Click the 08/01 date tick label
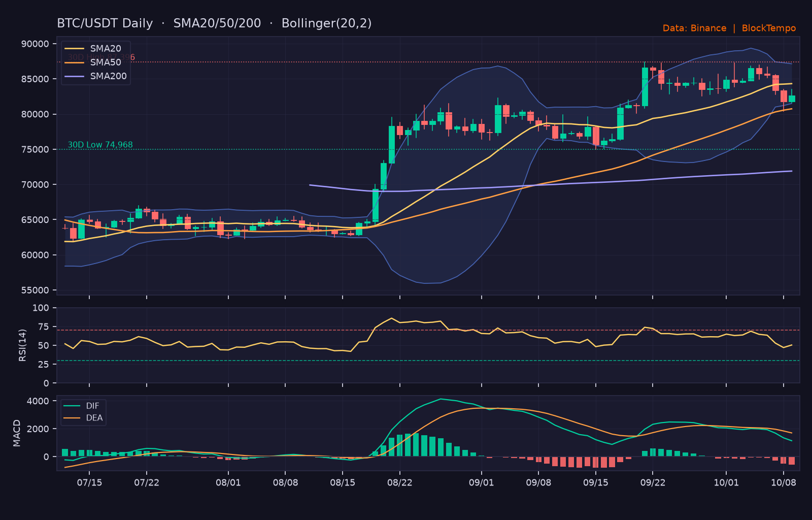This screenshot has width=812, height=520. click(x=228, y=482)
